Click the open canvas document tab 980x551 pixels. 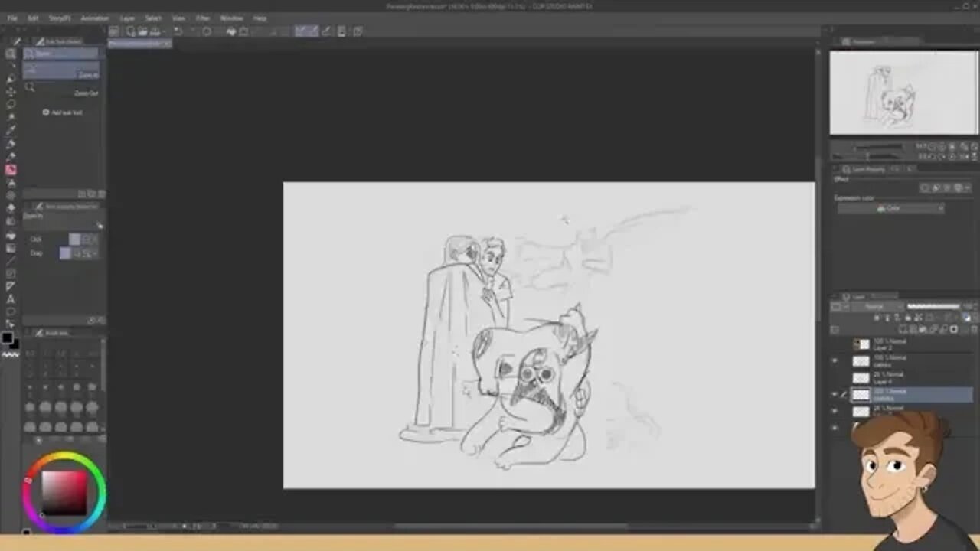[140, 44]
